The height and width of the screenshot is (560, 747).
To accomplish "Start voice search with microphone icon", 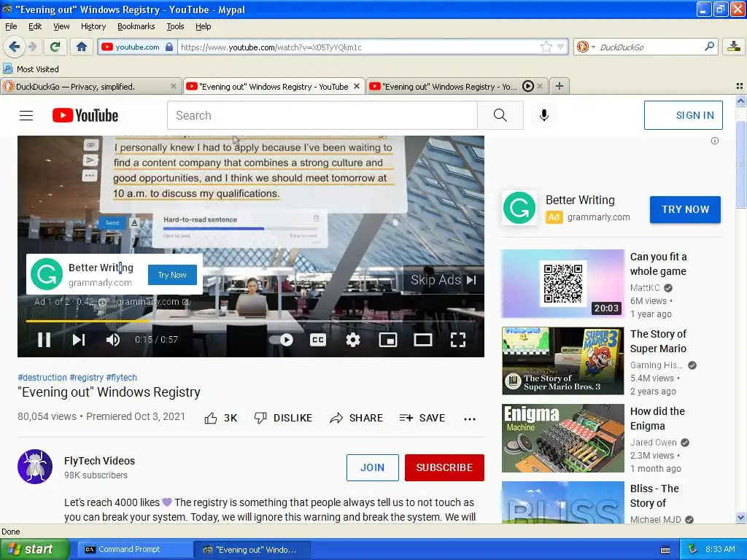I will pos(544,115).
